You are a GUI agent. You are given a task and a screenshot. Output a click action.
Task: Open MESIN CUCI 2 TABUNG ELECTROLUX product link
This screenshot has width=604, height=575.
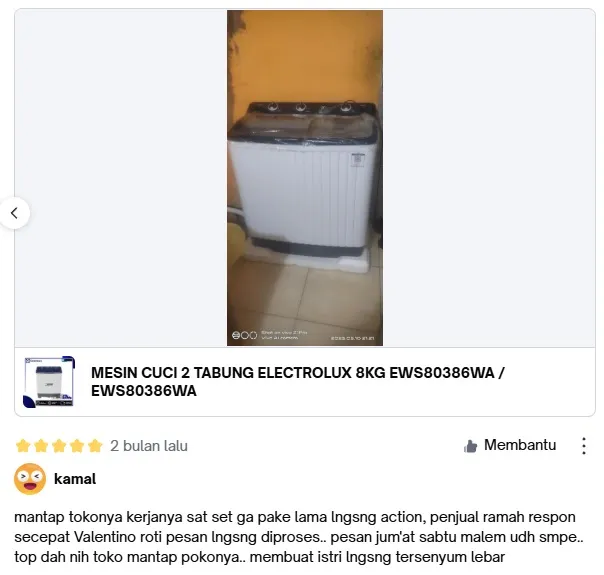coord(297,382)
